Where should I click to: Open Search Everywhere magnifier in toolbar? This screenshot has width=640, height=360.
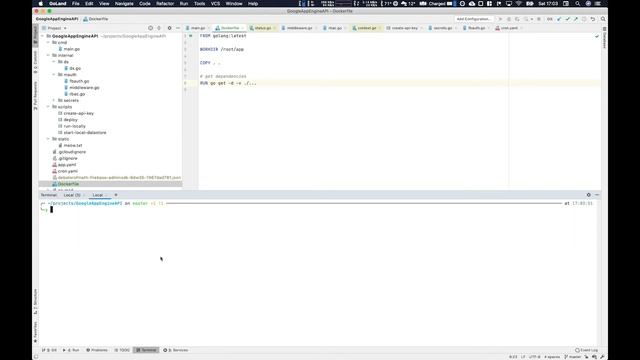tap(603, 19)
